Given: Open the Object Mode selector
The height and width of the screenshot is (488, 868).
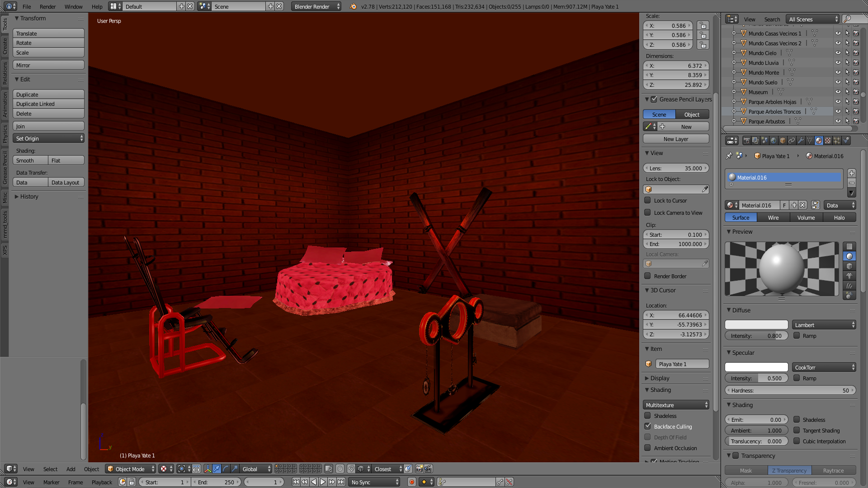Looking at the screenshot, I should [130, 469].
